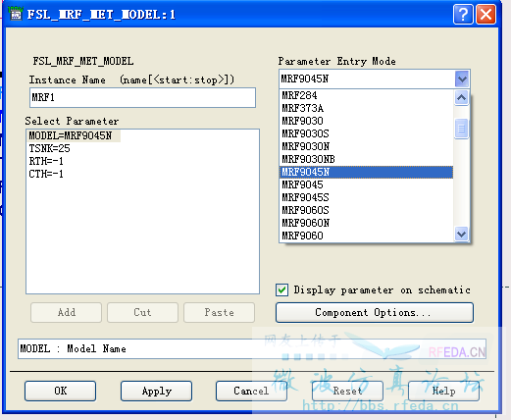Toggle Display parameter on schematic checkbox

pyautogui.click(x=281, y=289)
